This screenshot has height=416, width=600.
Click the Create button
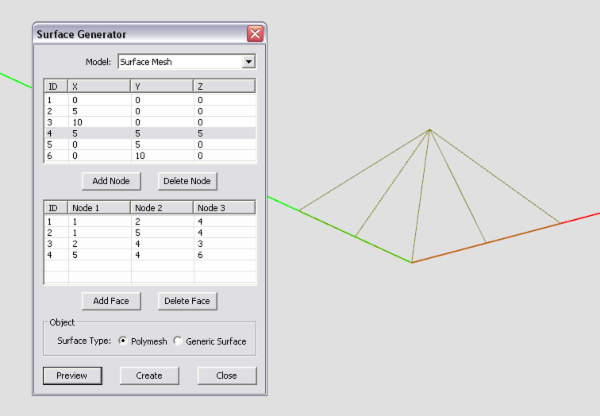[149, 375]
